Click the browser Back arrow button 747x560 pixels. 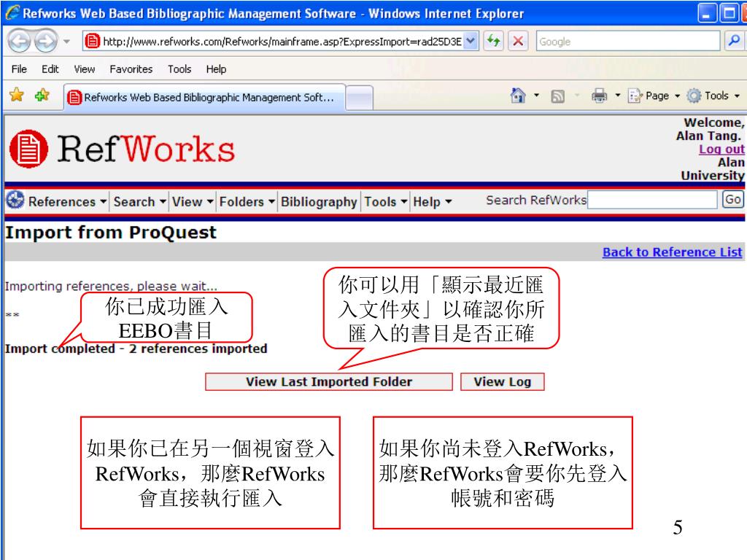click(19, 42)
